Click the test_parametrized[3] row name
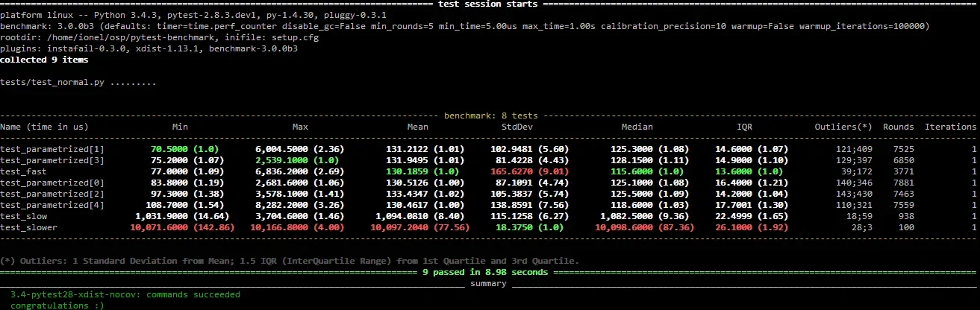This screenshot has width=980, height=310. pos(52,160)
